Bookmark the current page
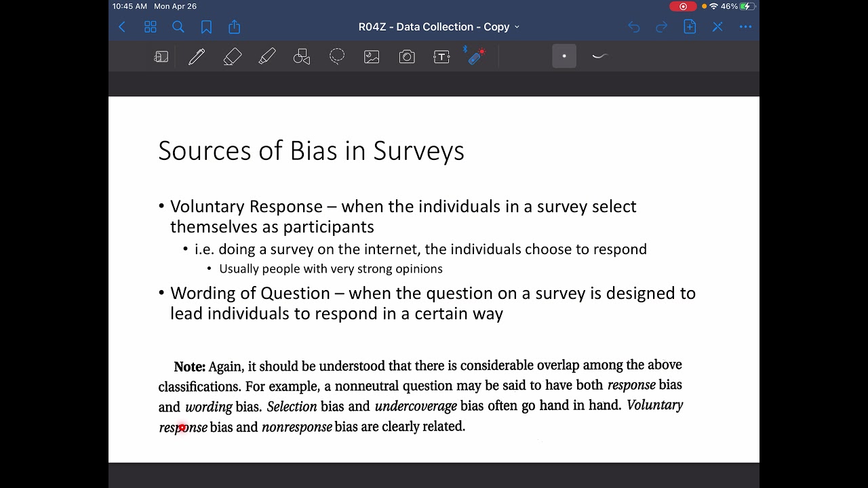Viewport: 868px width, 488px height. point(206,27)
